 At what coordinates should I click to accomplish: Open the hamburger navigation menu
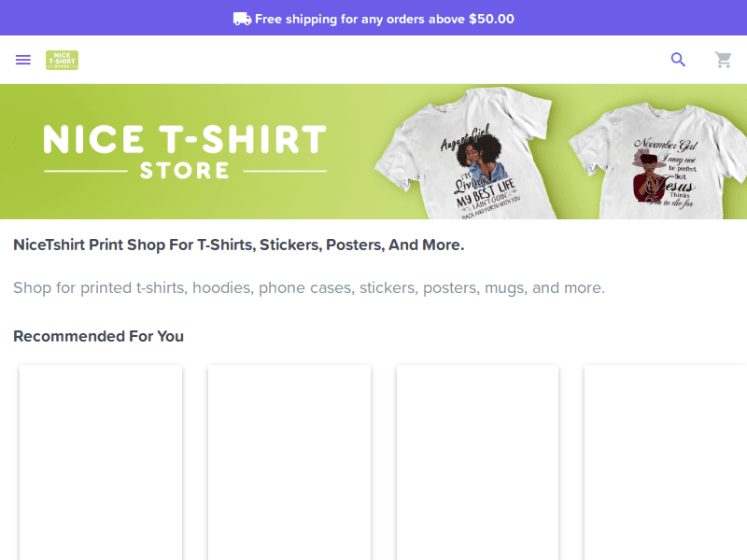pyautogui.click(x=23, y=60)
